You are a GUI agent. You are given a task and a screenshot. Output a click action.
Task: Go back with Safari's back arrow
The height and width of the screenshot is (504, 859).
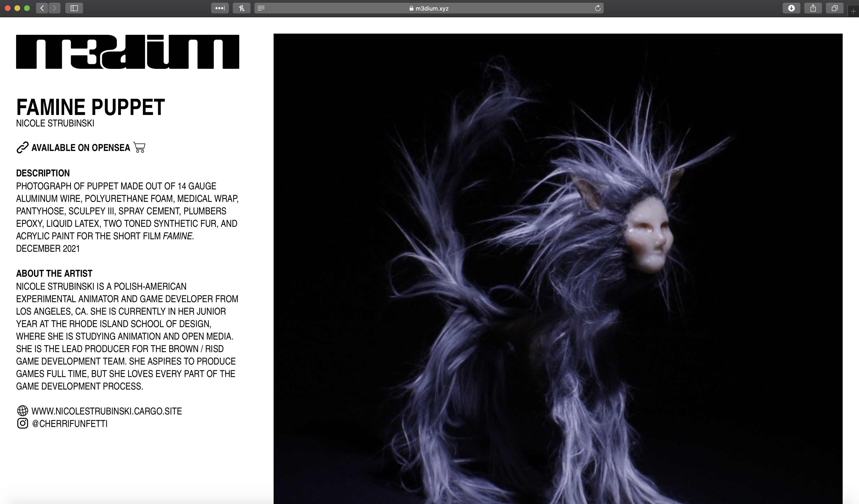coord(42,8)
